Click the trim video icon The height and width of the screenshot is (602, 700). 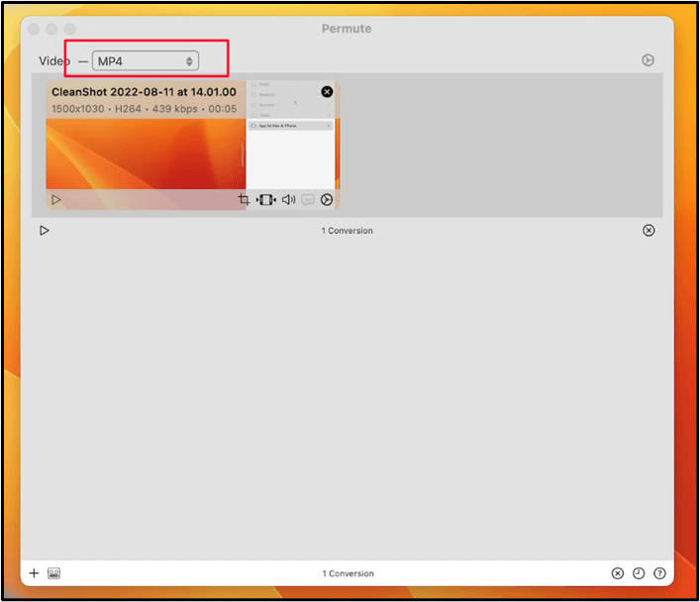266,200
